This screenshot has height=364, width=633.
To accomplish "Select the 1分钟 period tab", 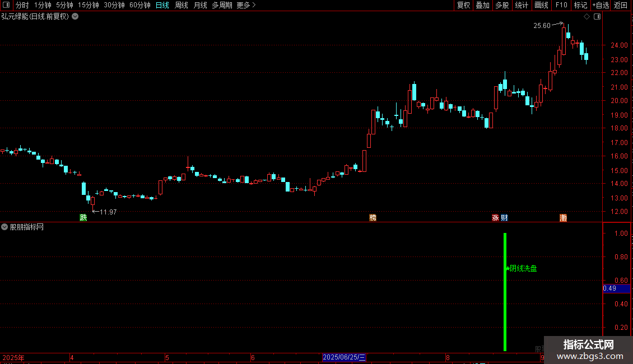I will [43, 5].
